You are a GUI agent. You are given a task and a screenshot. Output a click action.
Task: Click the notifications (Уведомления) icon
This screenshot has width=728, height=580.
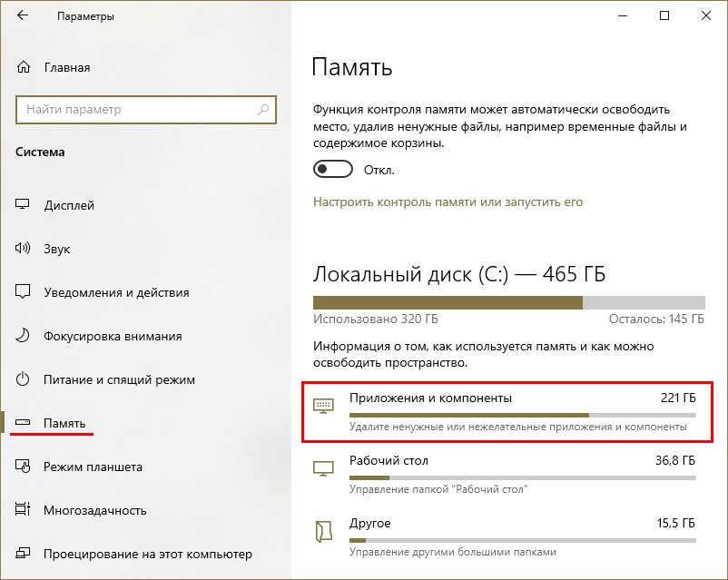tap(24, 292)
